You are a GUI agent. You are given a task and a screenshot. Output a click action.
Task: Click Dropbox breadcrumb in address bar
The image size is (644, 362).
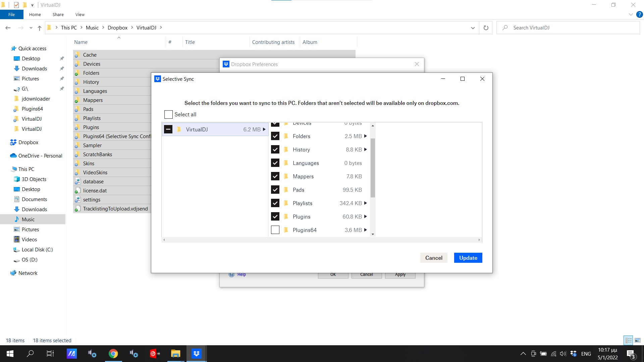pyautogui.click(x=117, y=28)
